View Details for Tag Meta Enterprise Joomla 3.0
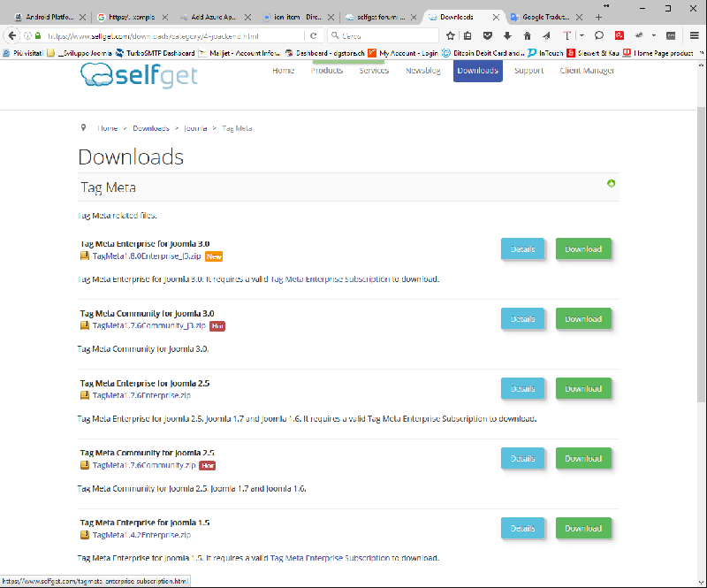Image resolution: width=707 pixels, height=588 pixels. (522, 249)
